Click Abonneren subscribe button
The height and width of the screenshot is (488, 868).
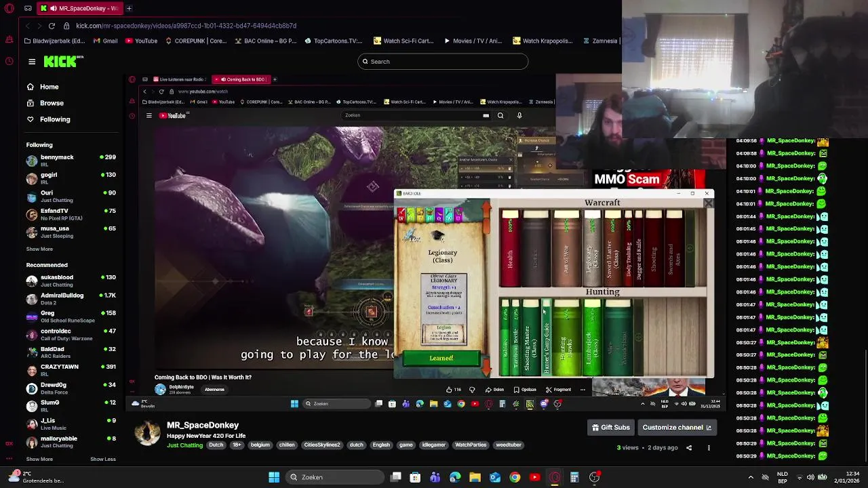pyautogui.click(x=214, y=390)
